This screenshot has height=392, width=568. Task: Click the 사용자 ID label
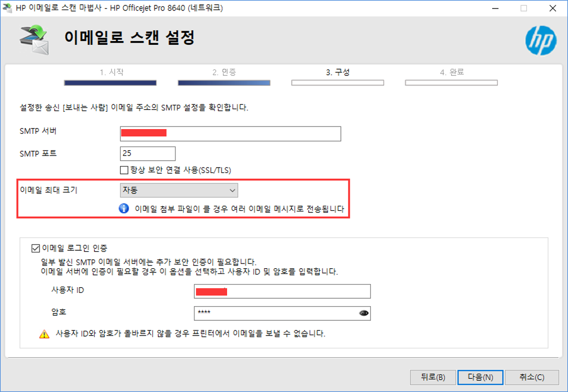67,290
